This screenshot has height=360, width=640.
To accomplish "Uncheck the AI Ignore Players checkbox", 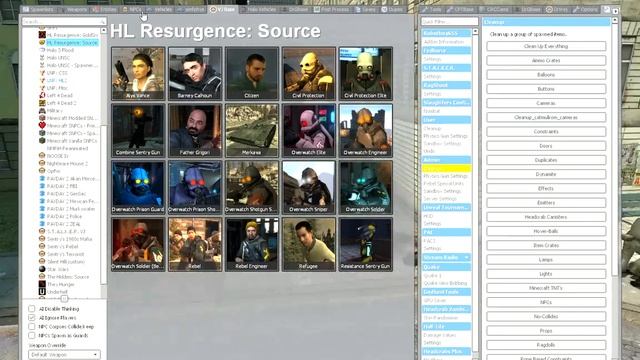I will pyautogui.click(x=32, y=318).
